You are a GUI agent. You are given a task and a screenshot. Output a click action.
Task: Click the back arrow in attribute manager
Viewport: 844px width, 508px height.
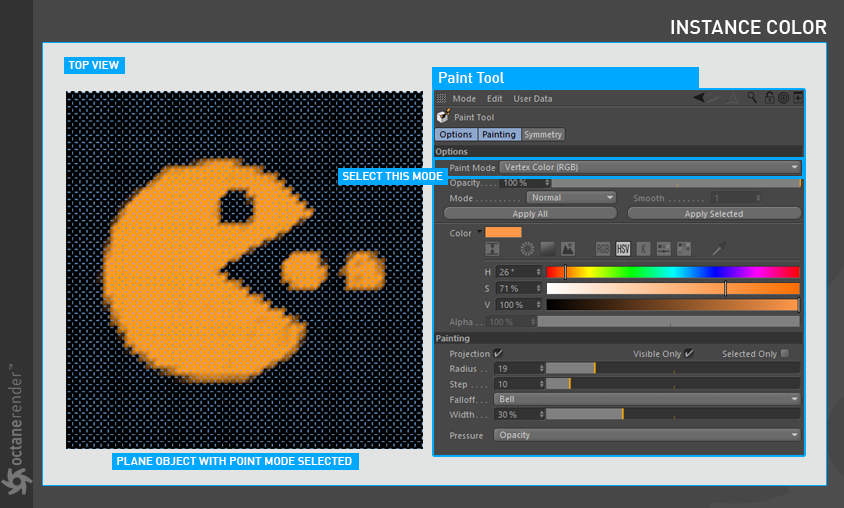pyautogui.click(x=699, y=97)
